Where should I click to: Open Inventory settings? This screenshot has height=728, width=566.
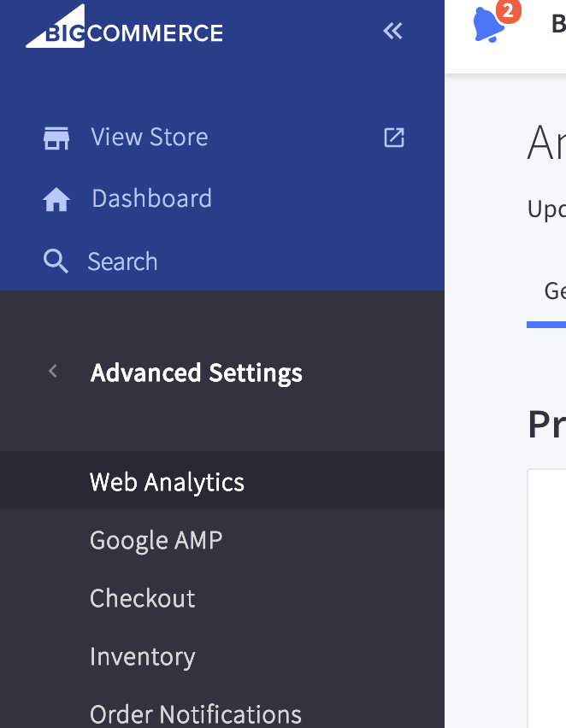[x=142, y=656]
